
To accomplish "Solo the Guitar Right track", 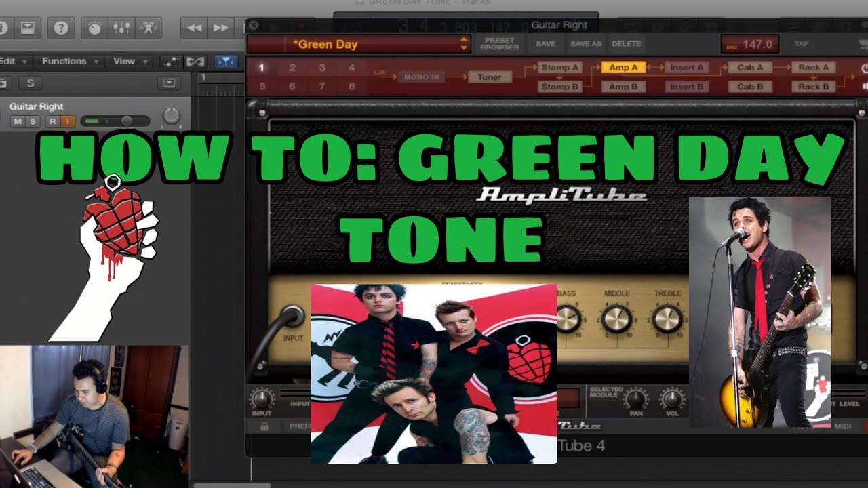I will tap(32, 121).
